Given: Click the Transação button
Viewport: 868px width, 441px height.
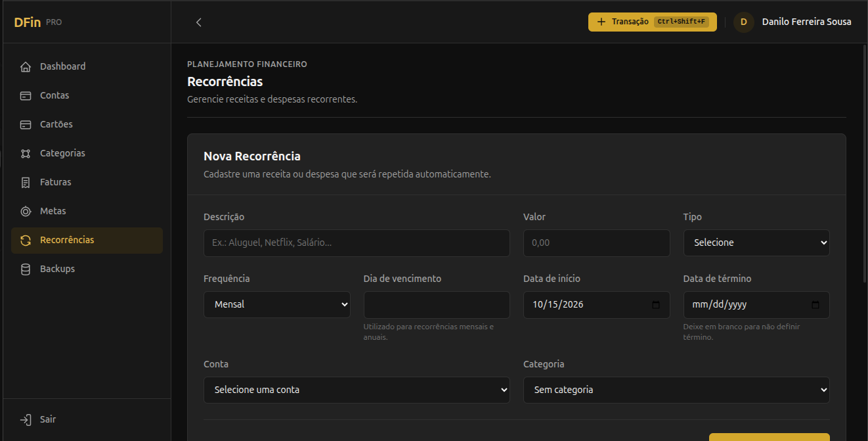Looking at the screenshot, I should click(x=652, y=22).
